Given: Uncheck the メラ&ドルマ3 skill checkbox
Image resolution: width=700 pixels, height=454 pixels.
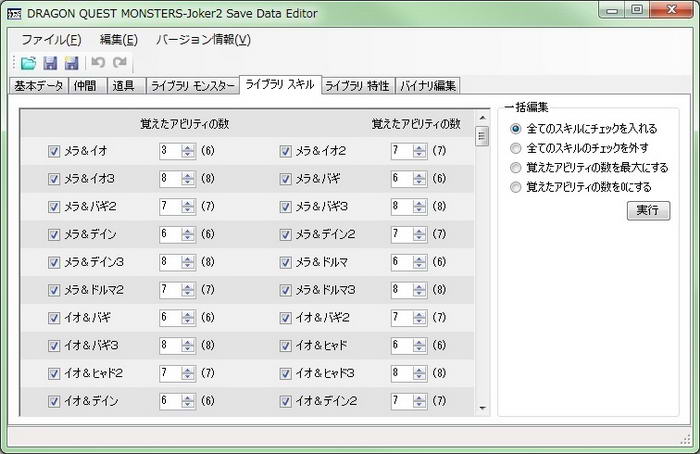Looking at the screenshot, I should 285,290.
